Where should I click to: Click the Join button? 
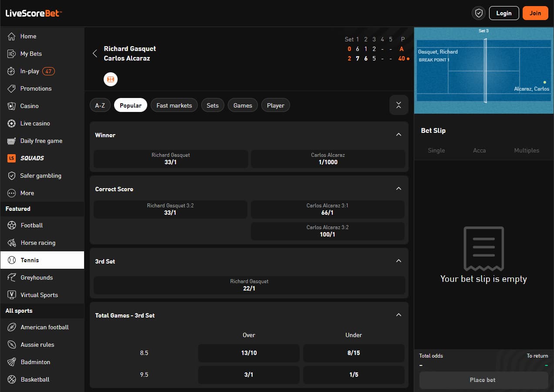tap(535, 13)
